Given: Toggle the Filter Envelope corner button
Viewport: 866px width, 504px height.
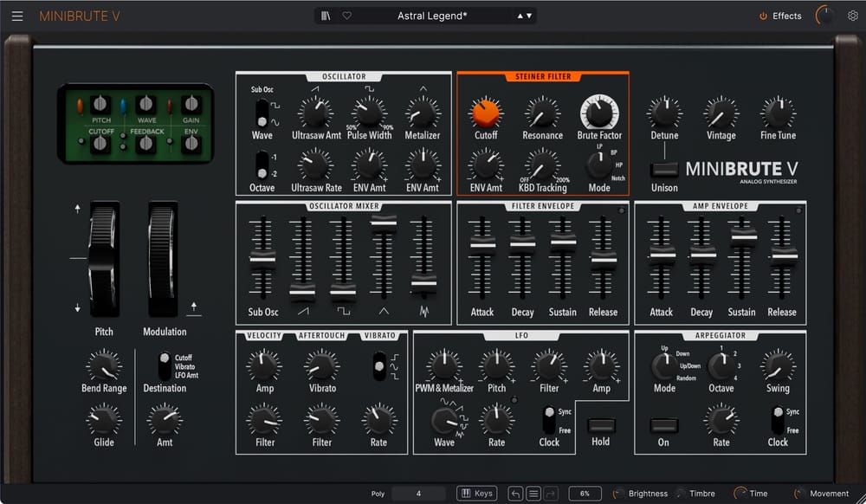Looking at the screenshot, I should (x=621, y=210).
